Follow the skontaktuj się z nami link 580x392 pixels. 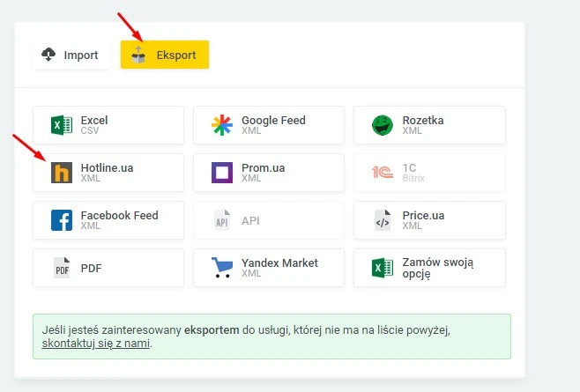click(96, 344)
